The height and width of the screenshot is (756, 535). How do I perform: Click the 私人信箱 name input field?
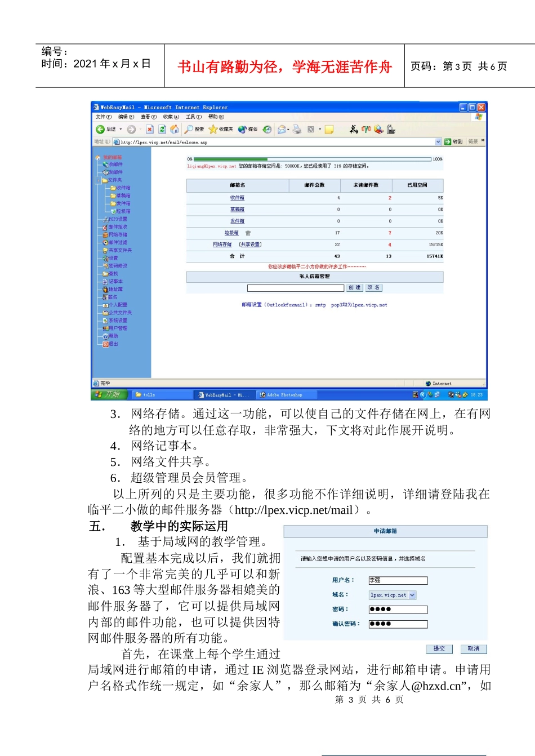[296, 288]
